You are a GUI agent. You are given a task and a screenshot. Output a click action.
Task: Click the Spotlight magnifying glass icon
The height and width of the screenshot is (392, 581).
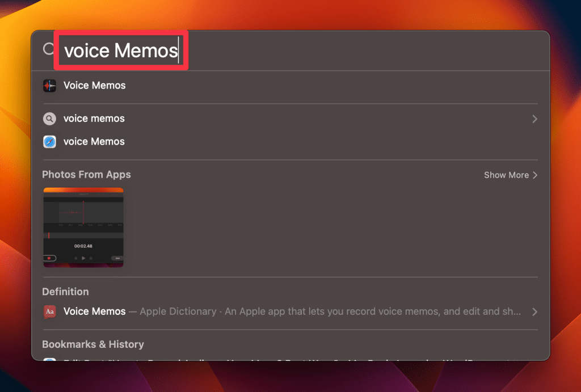pyautogui.click(x=49, y=50)
